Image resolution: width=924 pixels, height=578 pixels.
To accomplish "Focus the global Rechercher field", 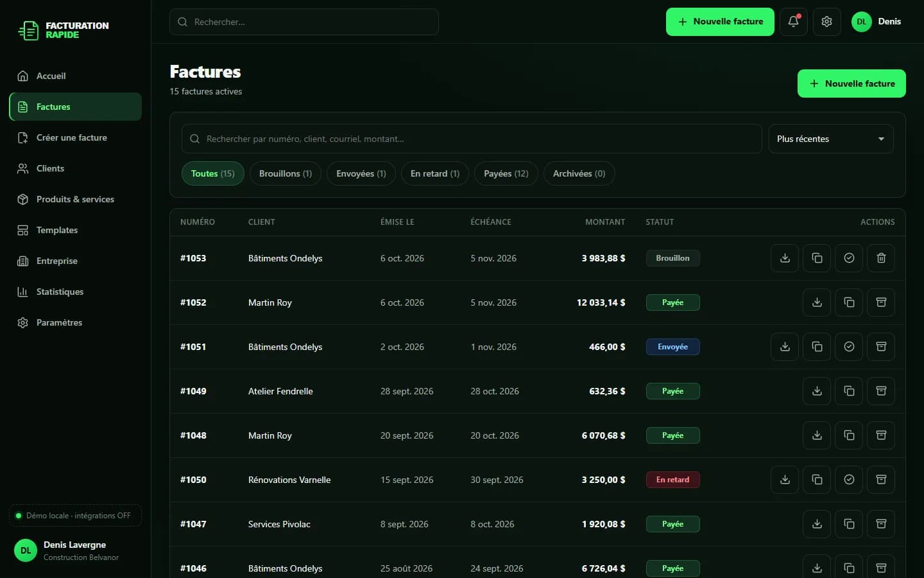I will coord(304,22).
